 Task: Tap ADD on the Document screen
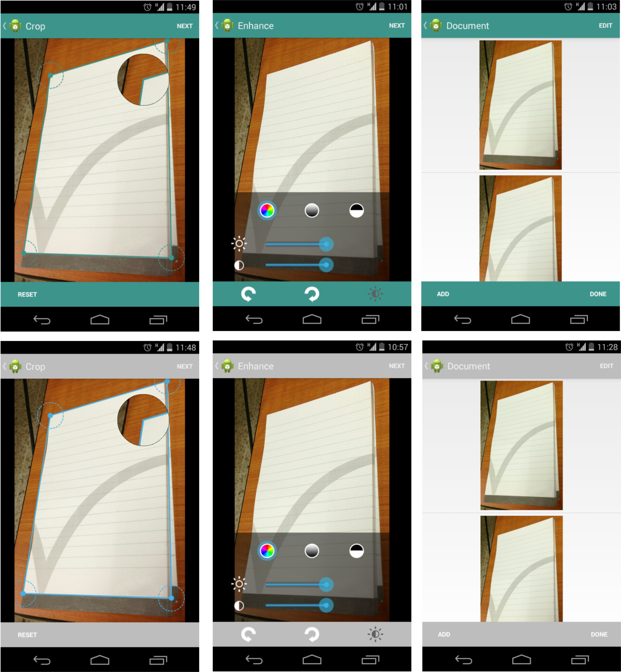click(443, 294)
